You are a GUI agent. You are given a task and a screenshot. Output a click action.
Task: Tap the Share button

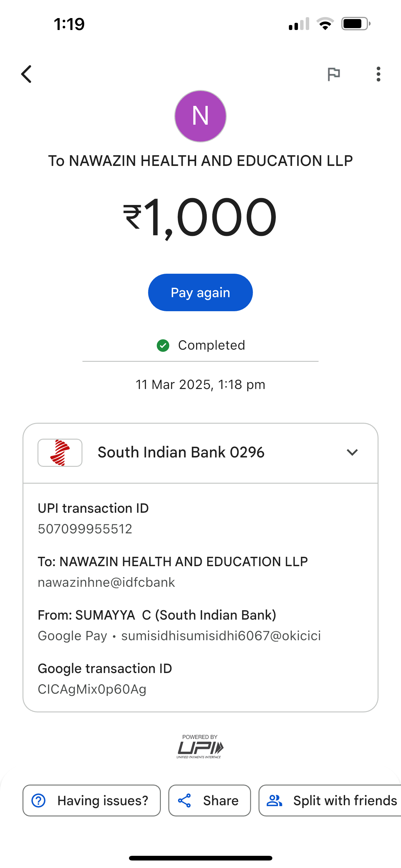[210, 801]
